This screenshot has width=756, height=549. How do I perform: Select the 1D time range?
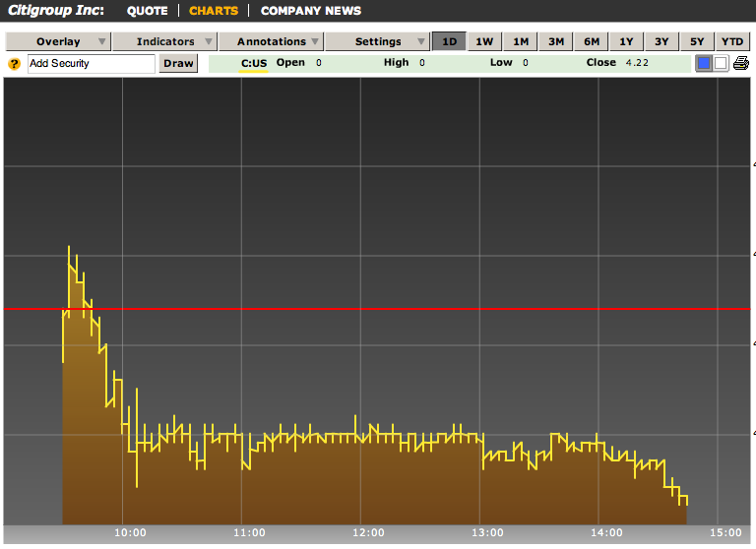449,41
